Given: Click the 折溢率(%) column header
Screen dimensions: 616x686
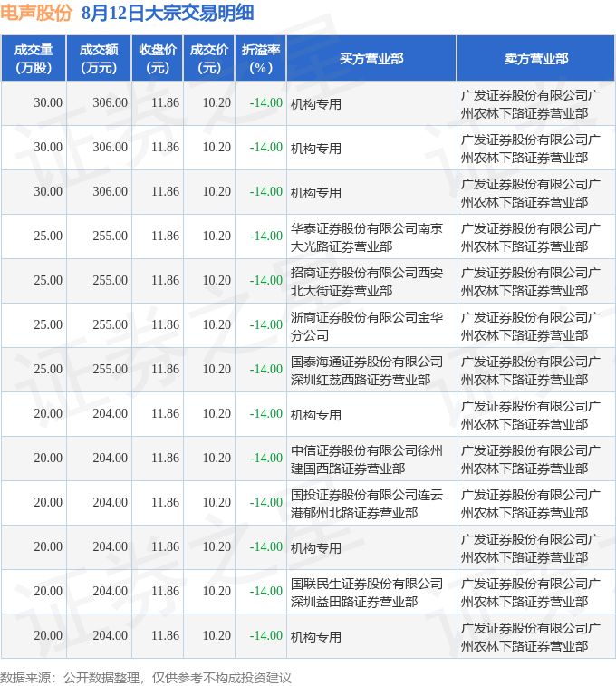Looking at the screenshot, I should (x=261, y=59).
